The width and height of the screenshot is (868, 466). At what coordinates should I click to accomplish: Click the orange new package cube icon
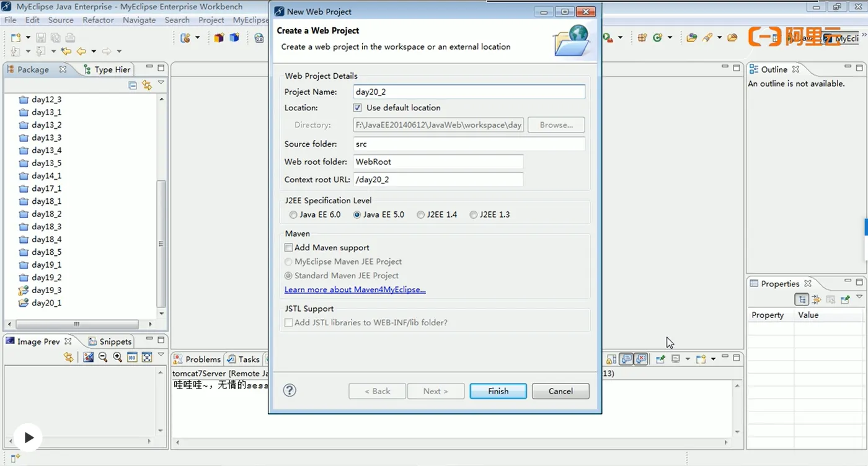(219, 38)
